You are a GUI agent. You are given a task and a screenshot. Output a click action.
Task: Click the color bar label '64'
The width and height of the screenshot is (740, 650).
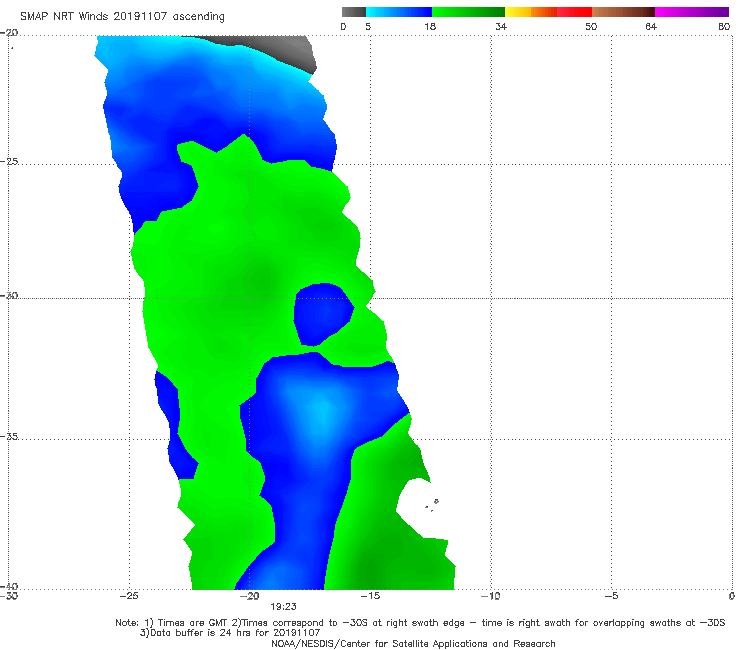coord(651,26)
